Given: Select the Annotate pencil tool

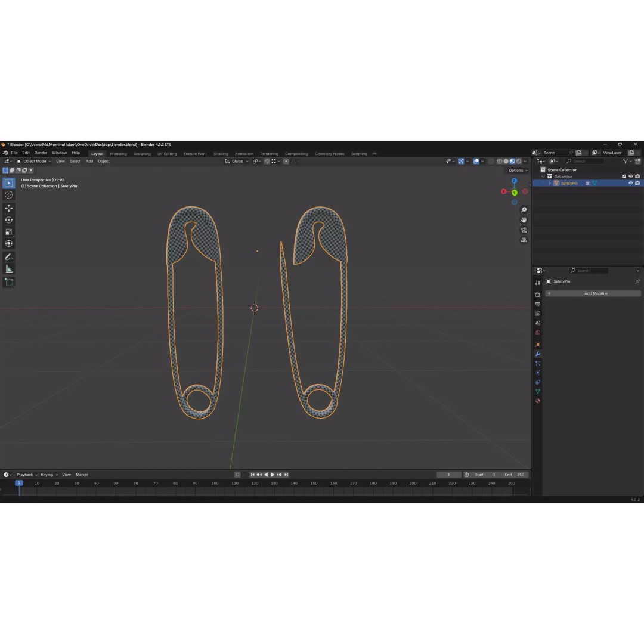Looking at the screenshot, I should click(x=8, y=257).
